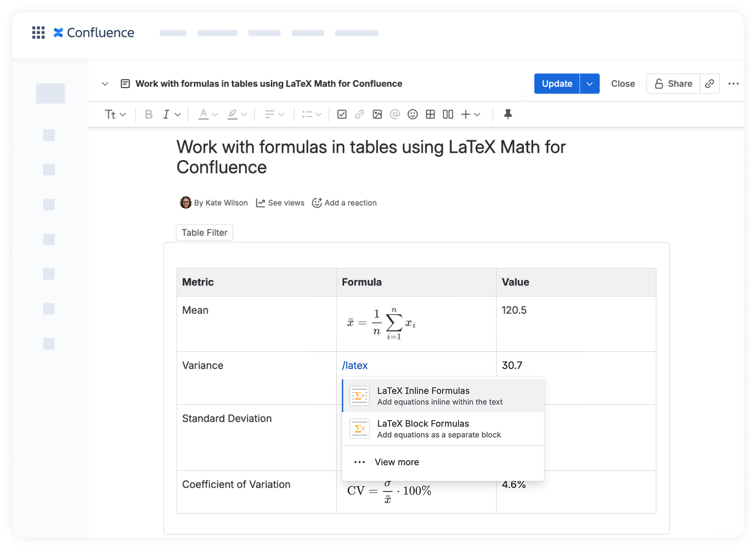Viewport: 756px width, 550px height.
Task: Expand the insert plus menu
Action: (x=470, y=114)
